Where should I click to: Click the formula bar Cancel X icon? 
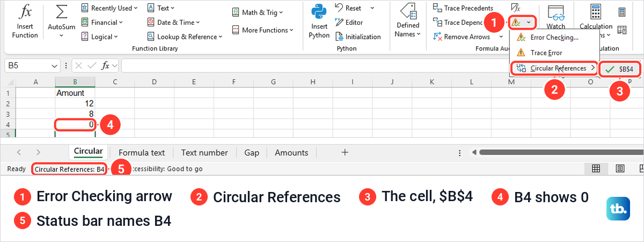(x=79, y=66)
